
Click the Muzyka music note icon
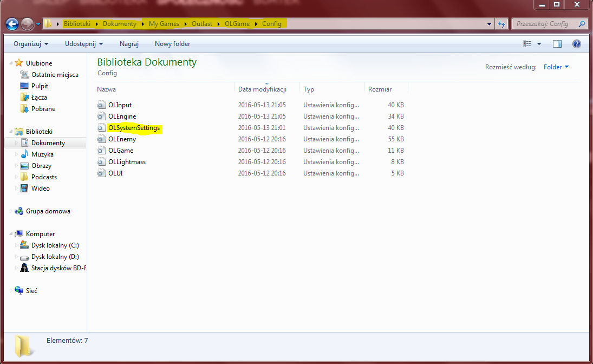click(x=24, y=154)
